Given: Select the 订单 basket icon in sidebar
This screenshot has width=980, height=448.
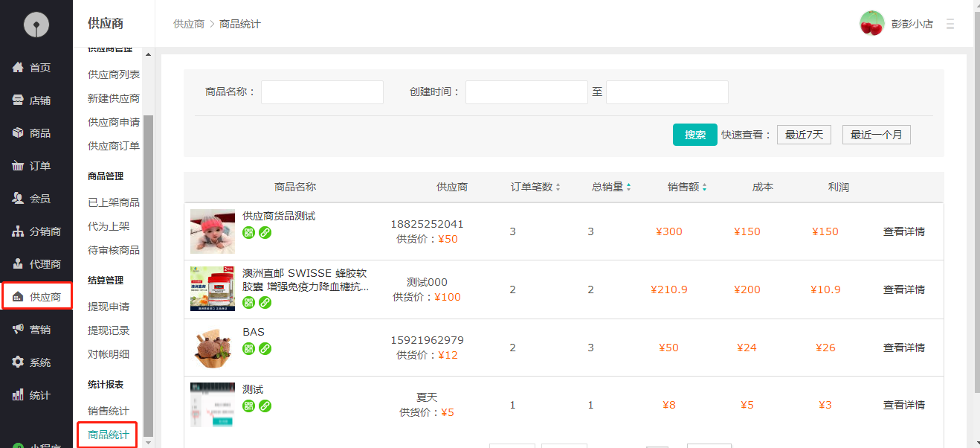Looking at the screenshot, I should click(x=19, y=166).
